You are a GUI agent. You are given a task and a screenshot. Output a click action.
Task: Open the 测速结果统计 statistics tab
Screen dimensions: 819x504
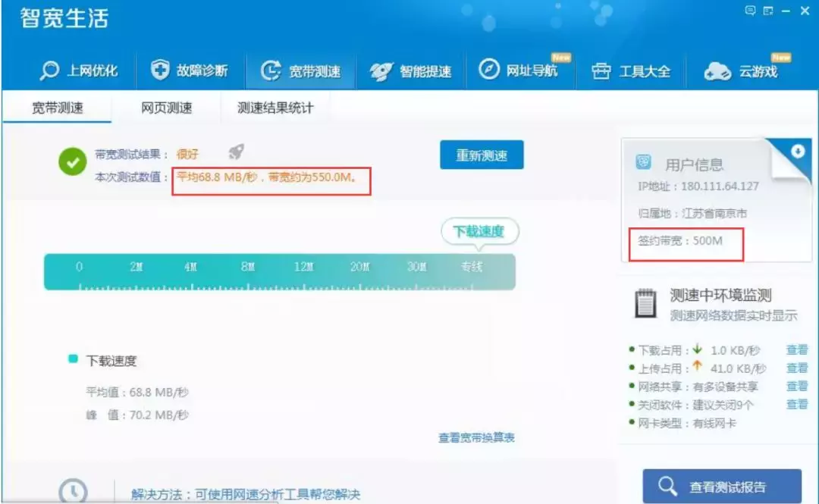point(274,107)
